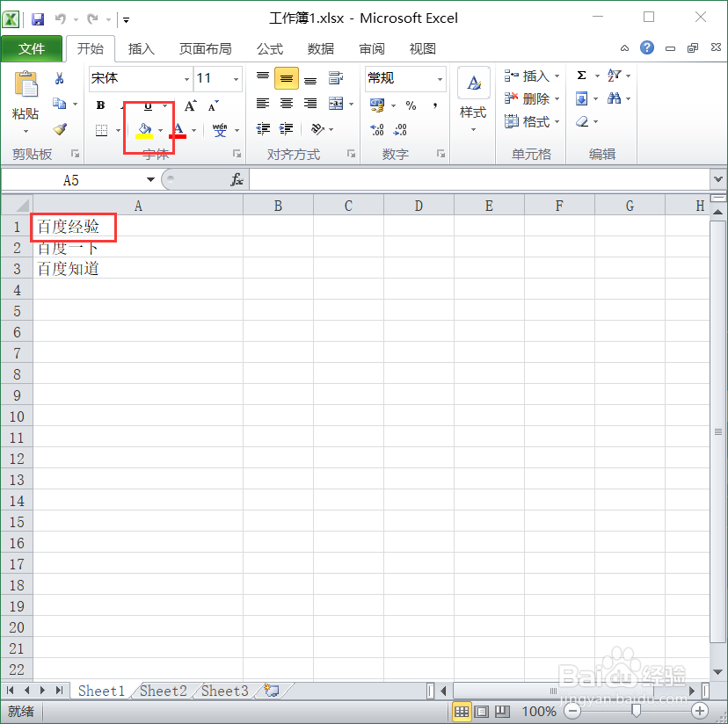Open fill color dropdown arrow

tap(161, 130)
